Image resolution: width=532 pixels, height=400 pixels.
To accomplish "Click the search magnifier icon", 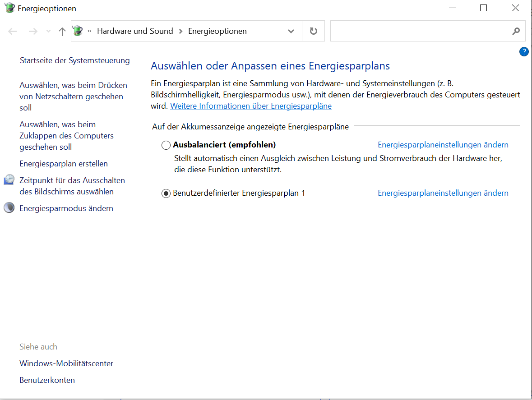I will pos(516,31).
